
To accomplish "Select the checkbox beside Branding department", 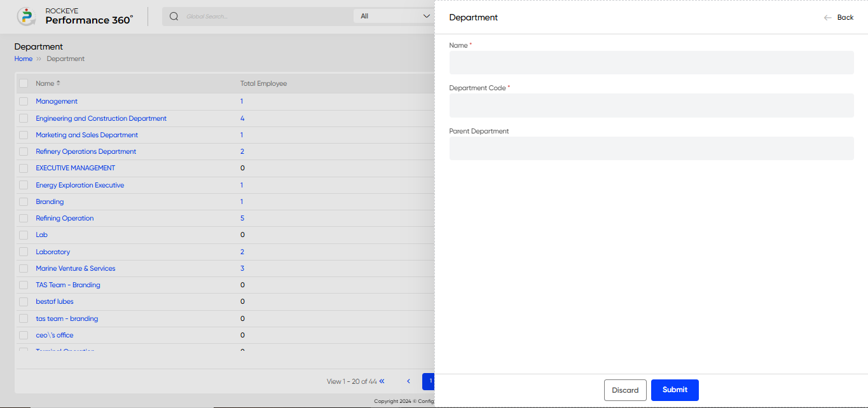I will click(x=24, y=202).
